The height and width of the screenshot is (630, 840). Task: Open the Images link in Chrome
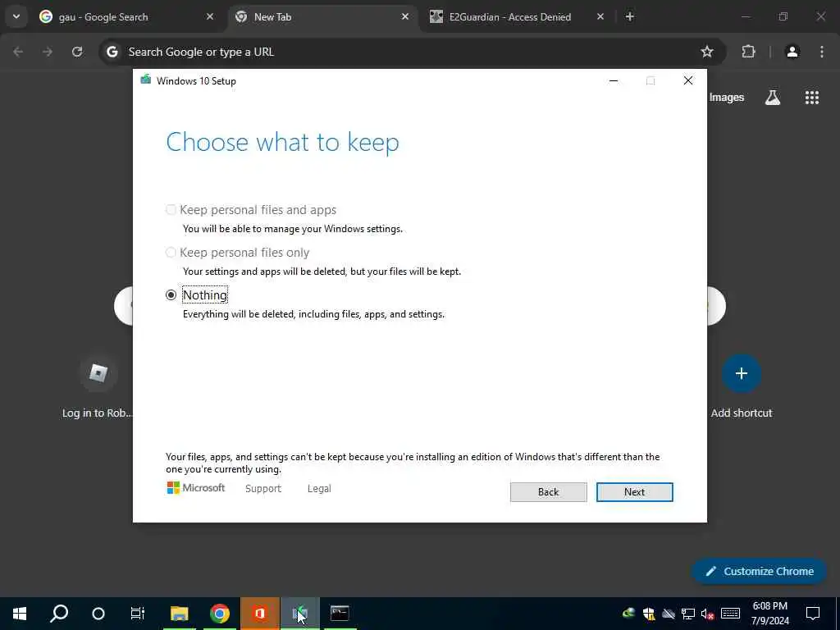(727, 98)
